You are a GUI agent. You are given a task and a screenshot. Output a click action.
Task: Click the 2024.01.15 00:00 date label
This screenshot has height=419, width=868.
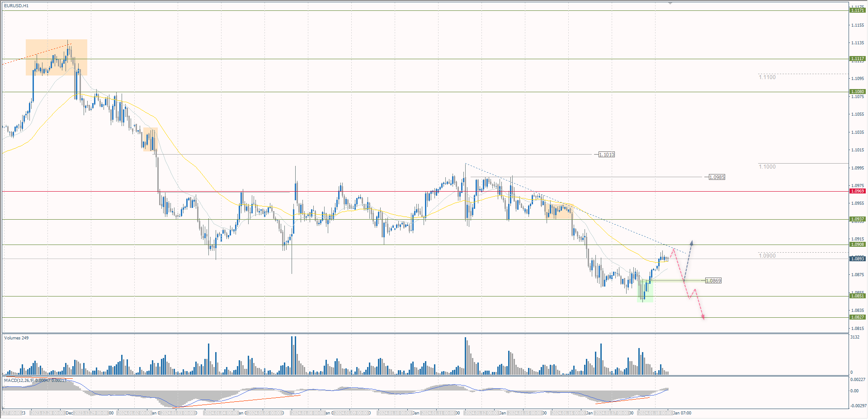(524, 413)
